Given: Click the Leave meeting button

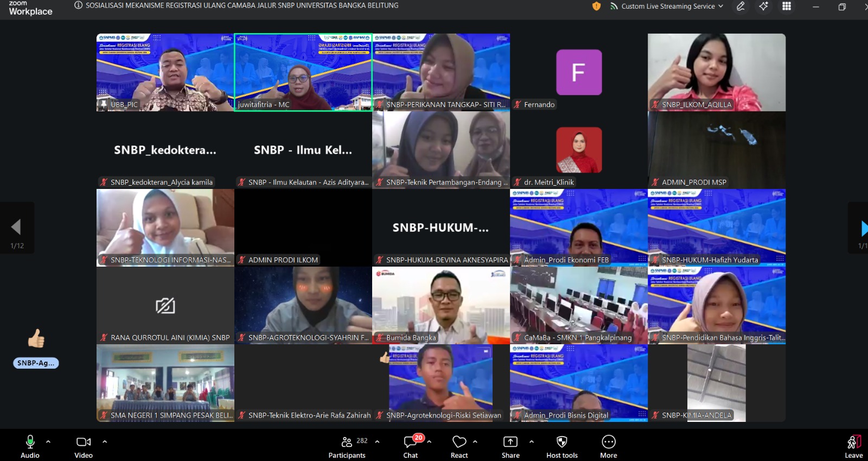Looking at the screenshot, I should click(854, 446).
